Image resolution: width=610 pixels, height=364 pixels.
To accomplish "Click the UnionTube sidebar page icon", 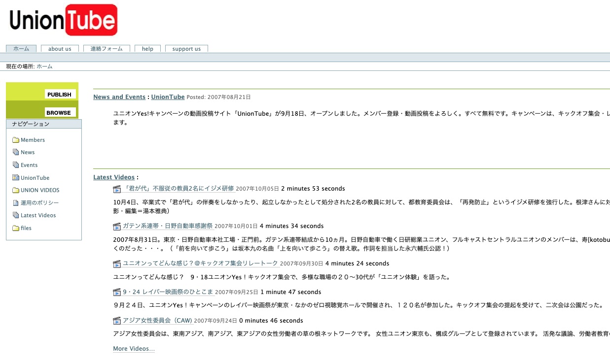I will point(16,178).
